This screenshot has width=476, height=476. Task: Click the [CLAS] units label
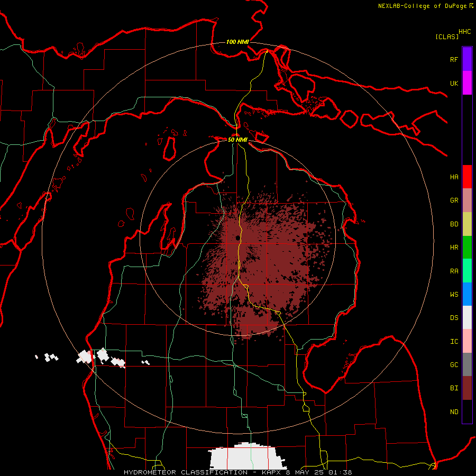[x=447, y=36]
